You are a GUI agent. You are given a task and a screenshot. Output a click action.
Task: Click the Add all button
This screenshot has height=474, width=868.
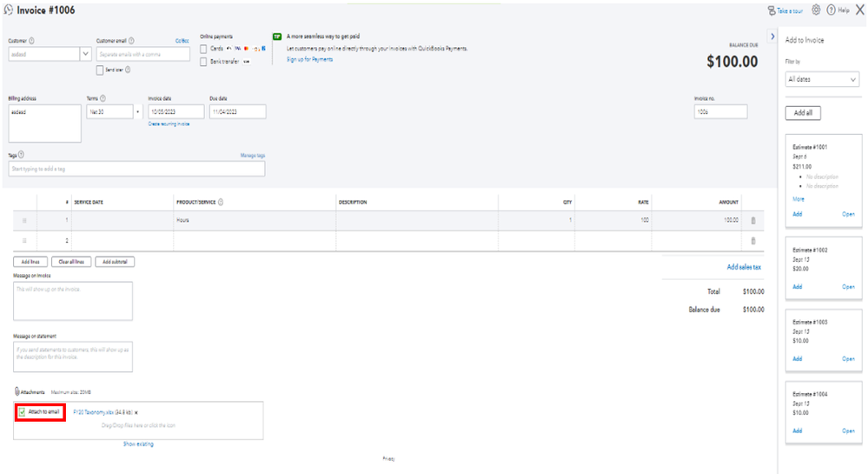coord(803,113)
